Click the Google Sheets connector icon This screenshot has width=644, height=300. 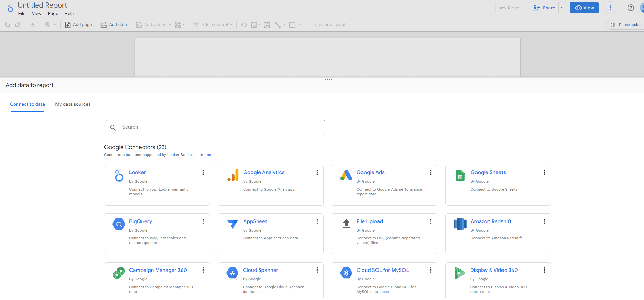click(460, 175)
